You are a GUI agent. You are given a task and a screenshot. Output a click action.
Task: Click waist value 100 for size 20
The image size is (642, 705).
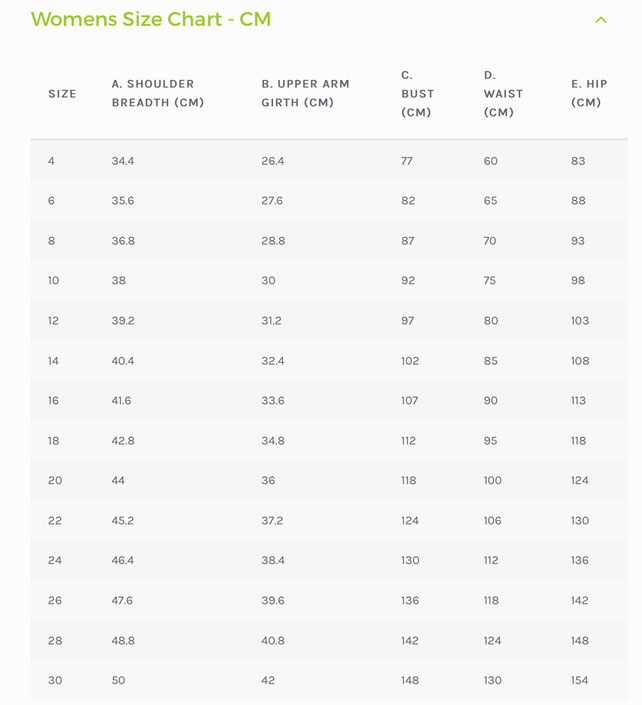493,480
